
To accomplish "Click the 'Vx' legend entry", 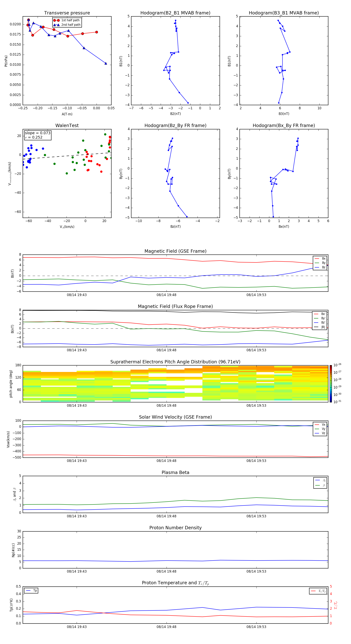I will 320,424.
